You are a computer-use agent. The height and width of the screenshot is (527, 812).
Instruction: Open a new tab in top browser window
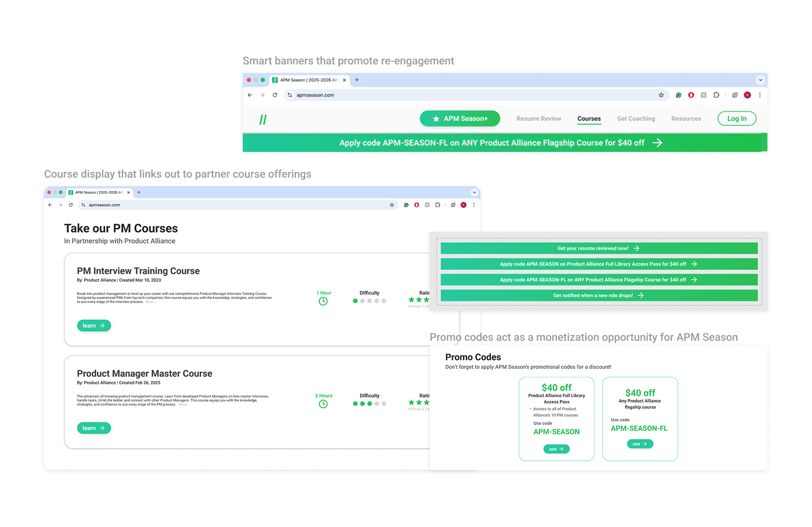point(357,80)
